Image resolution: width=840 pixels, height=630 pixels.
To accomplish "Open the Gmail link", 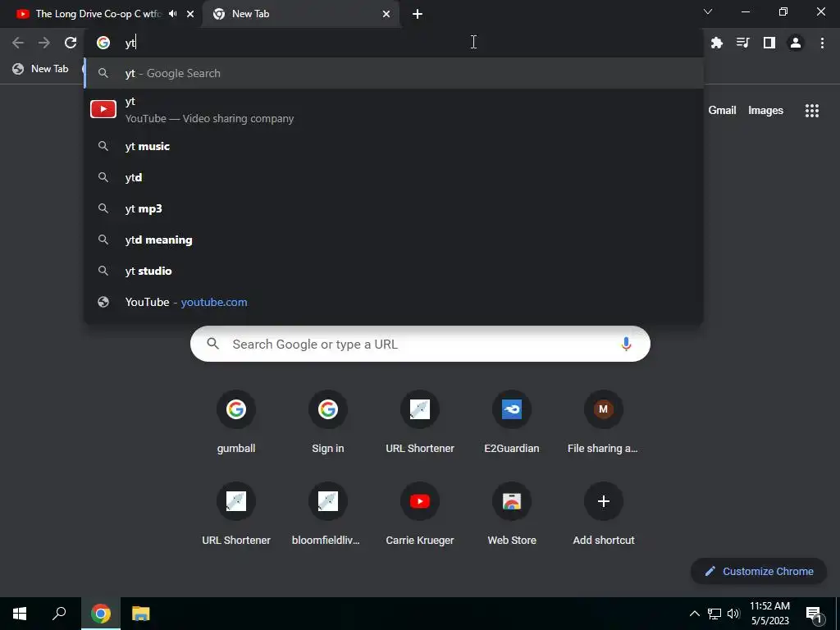I will tap(722, 111).
